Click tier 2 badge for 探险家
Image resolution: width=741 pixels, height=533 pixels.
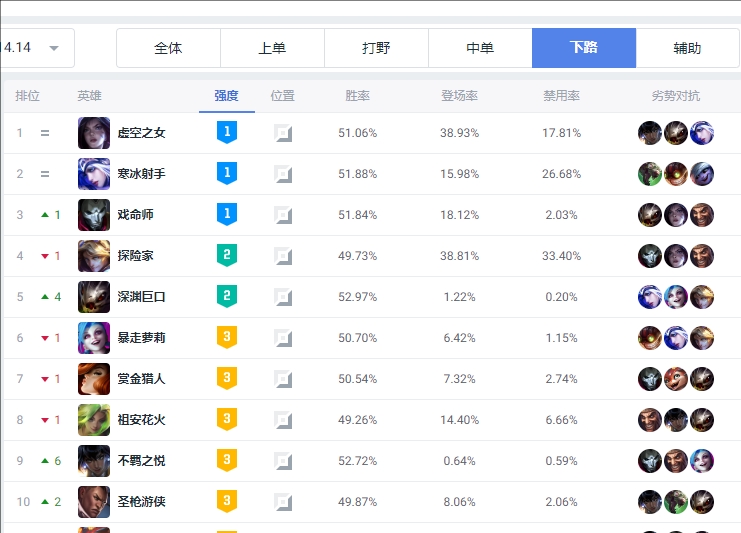227,255
